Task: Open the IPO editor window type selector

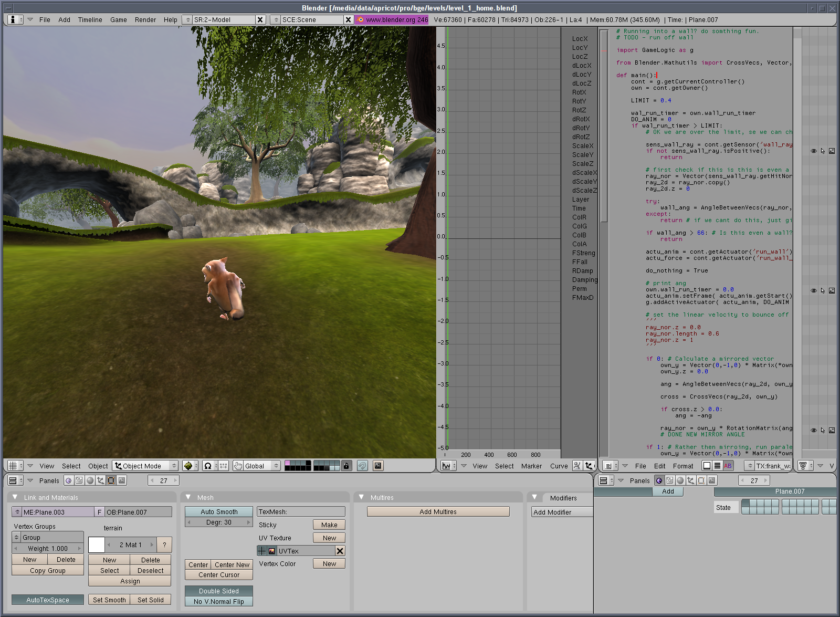Action: [x=448, y=466]
